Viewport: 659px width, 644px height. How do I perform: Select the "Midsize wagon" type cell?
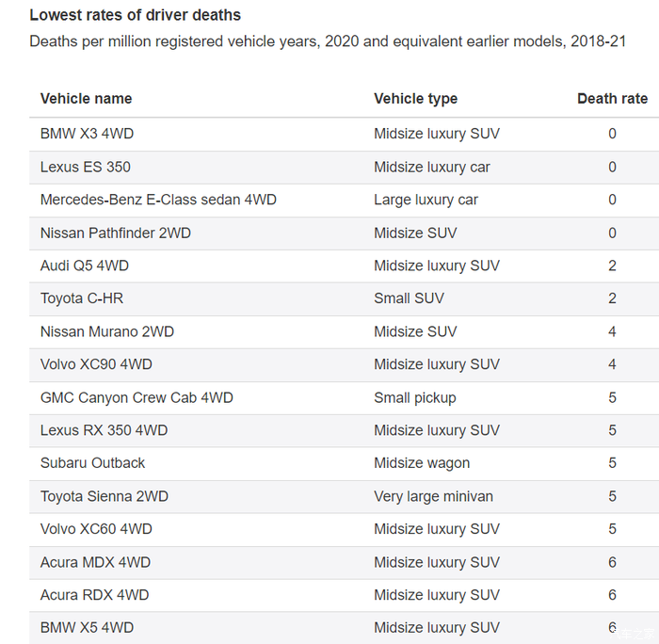click(x=422, y=463)
